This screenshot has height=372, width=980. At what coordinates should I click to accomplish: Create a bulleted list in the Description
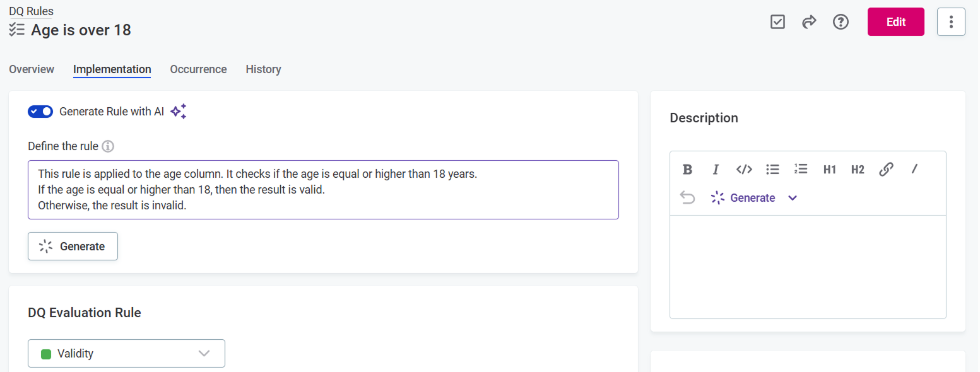tap(772, 169)
